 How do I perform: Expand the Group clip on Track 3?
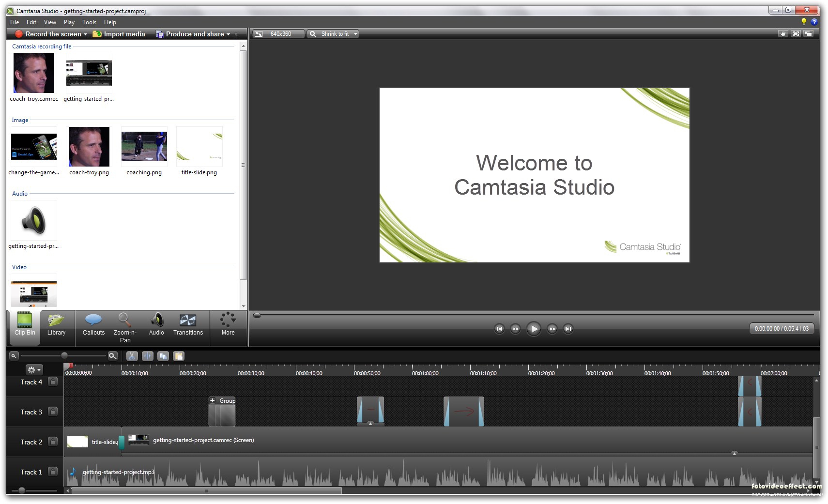pos(212,400)
